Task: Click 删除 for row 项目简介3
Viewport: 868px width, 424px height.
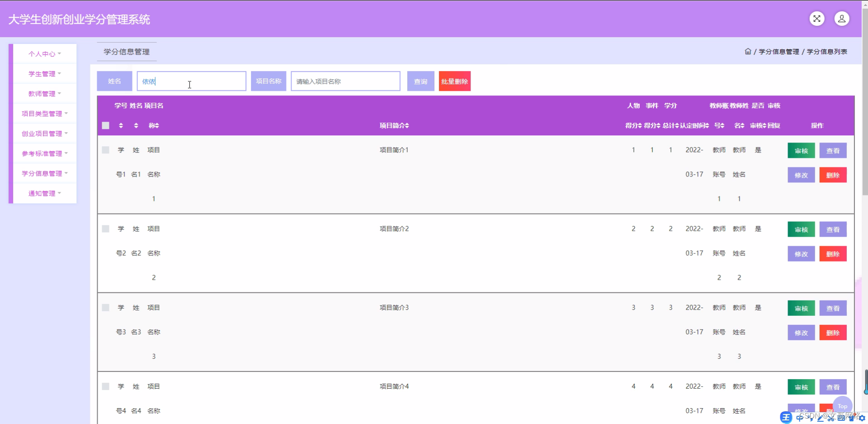Action: [833, 333]
